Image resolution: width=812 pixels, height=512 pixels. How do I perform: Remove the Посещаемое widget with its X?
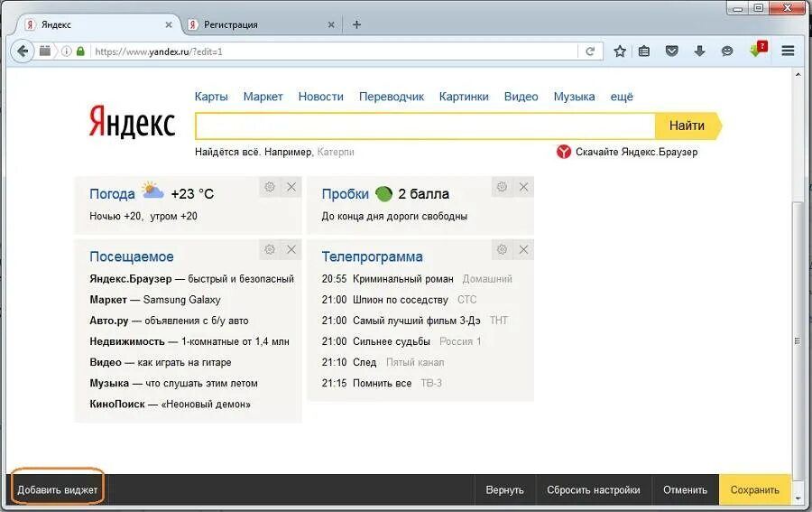pyautogui.click(x=291, y=250)
